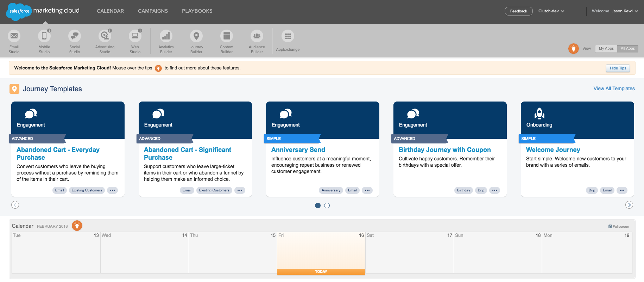Open Advertising Studio

pyautogui.click(x=105, y=41)
